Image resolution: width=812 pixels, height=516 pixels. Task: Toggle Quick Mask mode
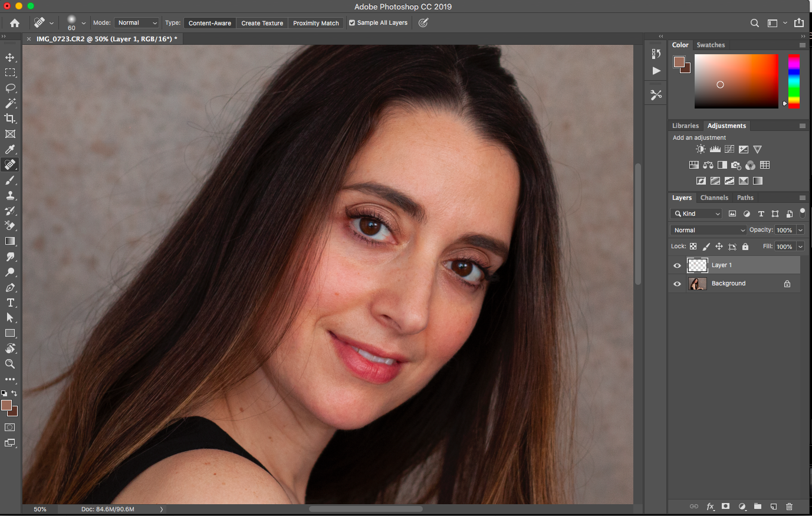click(x=10, y=427)
